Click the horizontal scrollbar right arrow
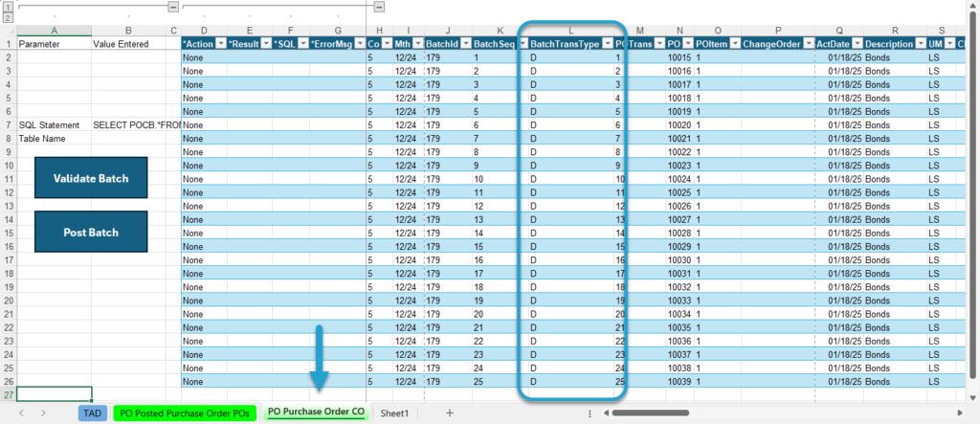The width and height of the screenshot is (980, 424). click(x=961, y=413)
